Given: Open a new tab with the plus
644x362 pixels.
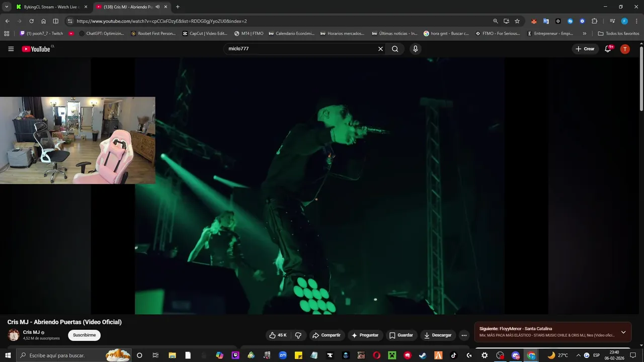Looking at the screenshot, I should click(178, 7).
